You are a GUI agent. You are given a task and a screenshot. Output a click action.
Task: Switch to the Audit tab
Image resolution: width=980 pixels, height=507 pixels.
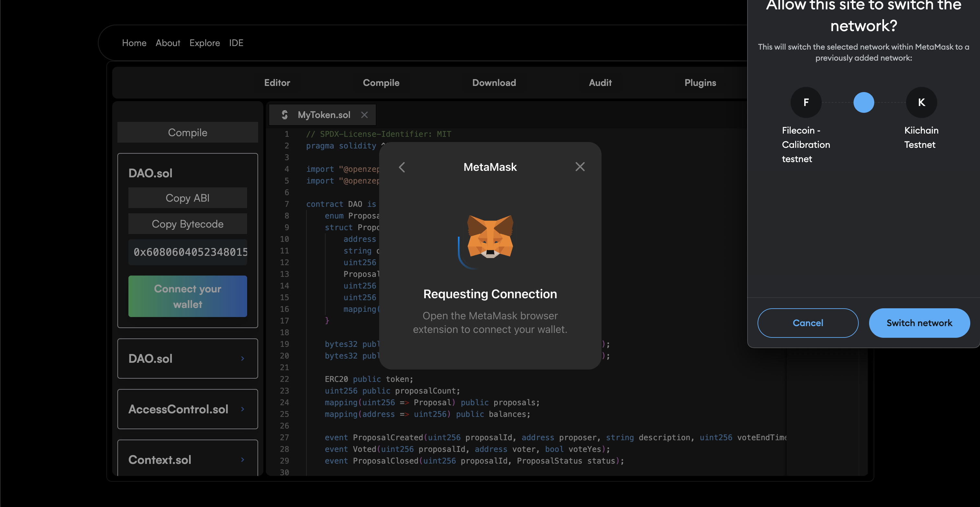point(600,83)
